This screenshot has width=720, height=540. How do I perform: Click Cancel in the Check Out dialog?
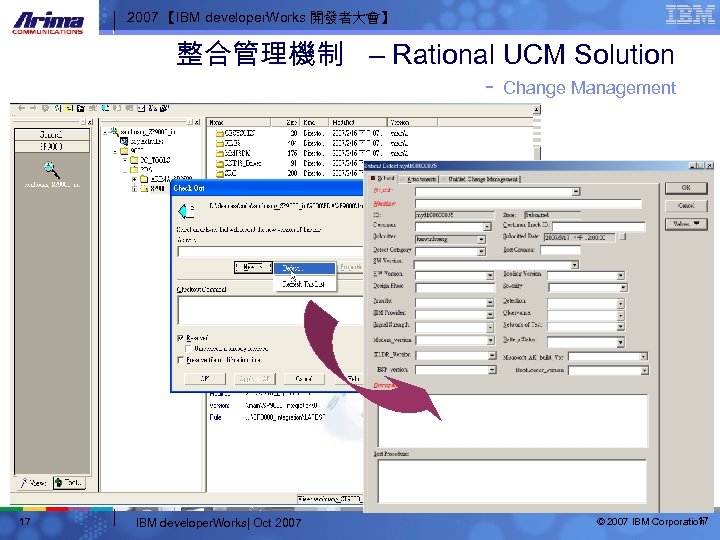(x=304, y=379)
